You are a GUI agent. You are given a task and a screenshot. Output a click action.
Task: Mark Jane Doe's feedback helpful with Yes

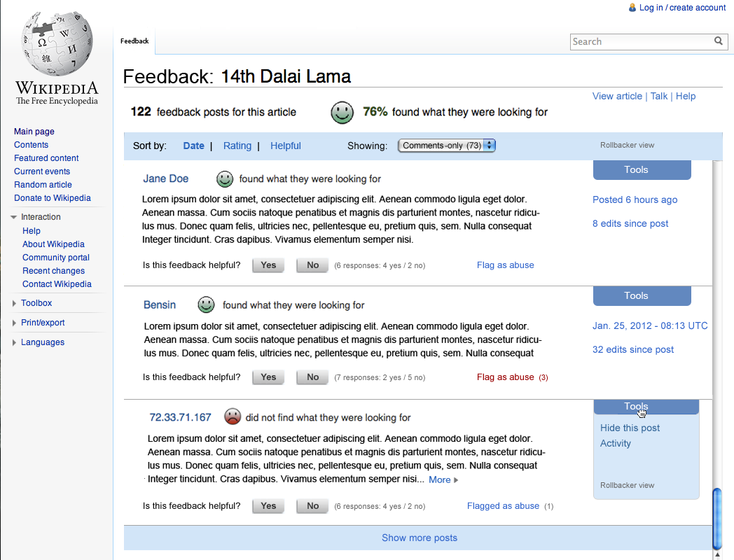pyautogui.click(x=268, y=265)
